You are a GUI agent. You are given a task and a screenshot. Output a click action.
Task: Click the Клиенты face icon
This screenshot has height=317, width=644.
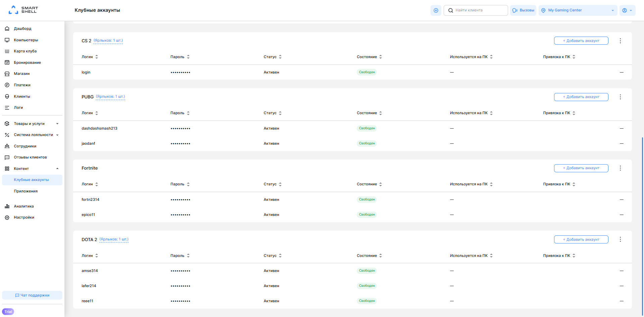tap(7, 96)
